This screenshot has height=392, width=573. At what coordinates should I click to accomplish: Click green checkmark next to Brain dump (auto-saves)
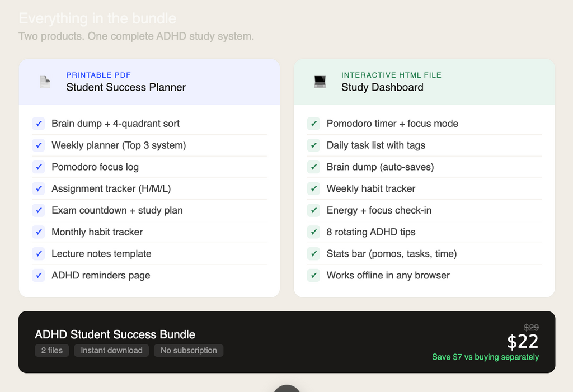[x=313, y=167]
